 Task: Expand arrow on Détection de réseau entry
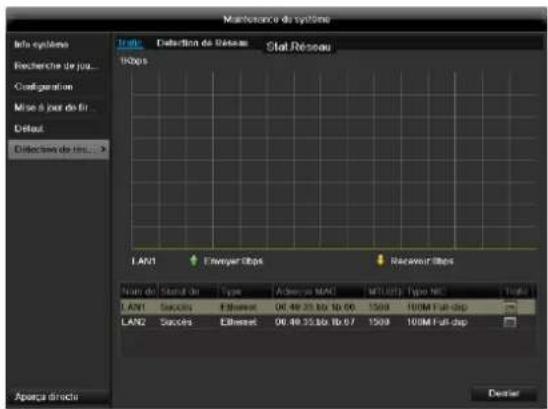click(103, 149)
